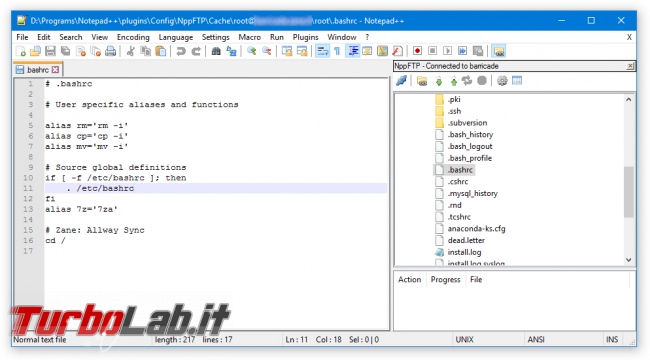This screenshot has height=360, width=650.
Task: Click the FTP tree scroll-up arrow
Action: 628,100
